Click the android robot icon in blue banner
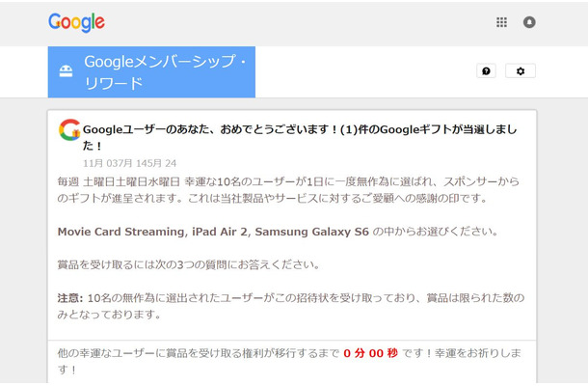588x386 pixels. 66,71
